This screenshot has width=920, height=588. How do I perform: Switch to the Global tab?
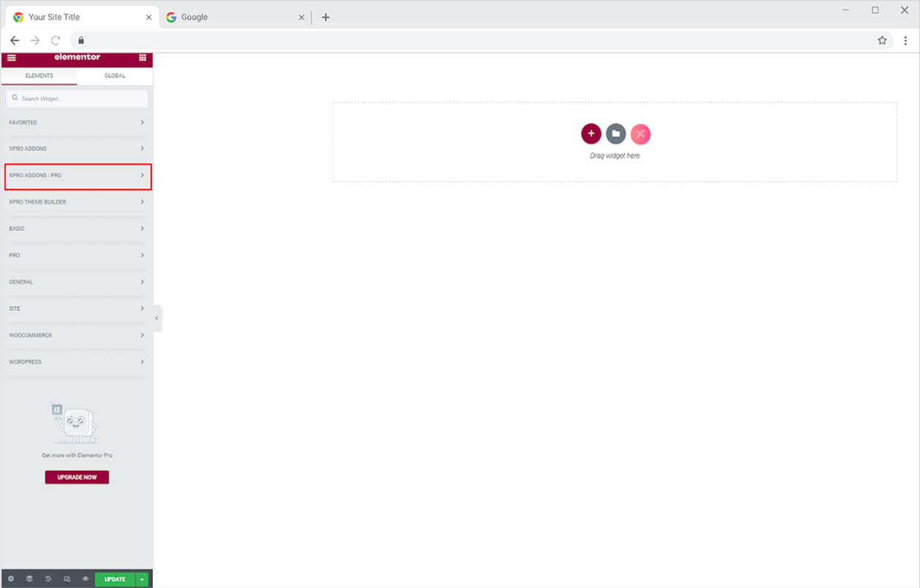click(x=115, y=76)
